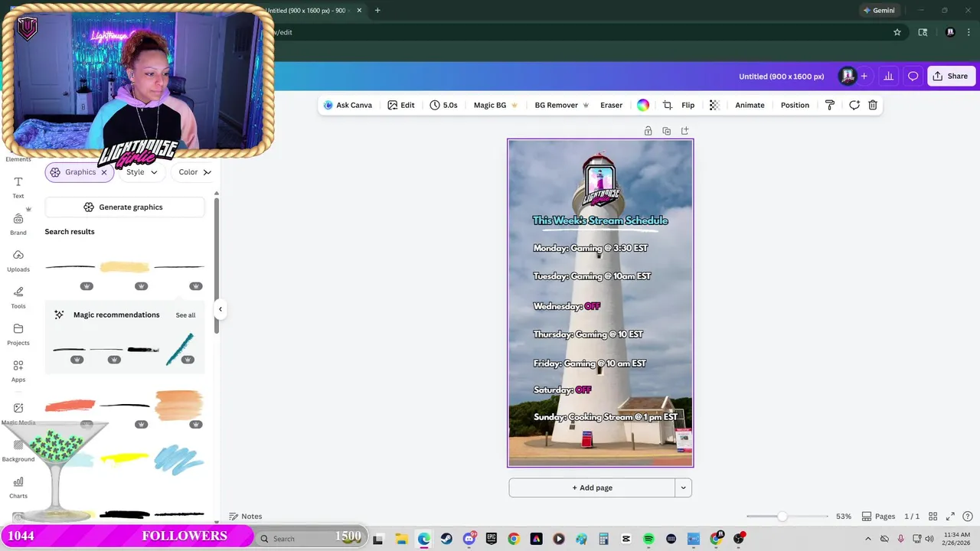This screenshot has width=980, height=551.
Task: Click Magic BG in toolbar
Action: pyautogui.click(x=496, y=105)
